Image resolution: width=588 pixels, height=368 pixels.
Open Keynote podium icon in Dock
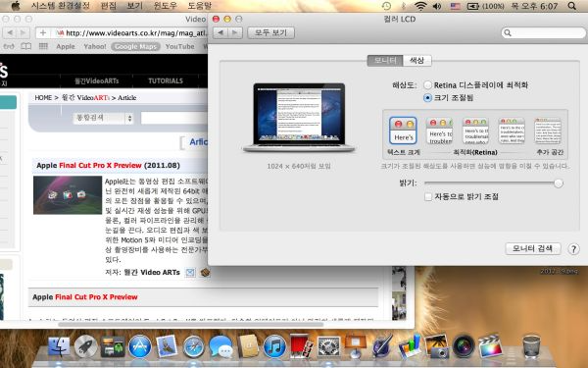(x=355, y=345)
